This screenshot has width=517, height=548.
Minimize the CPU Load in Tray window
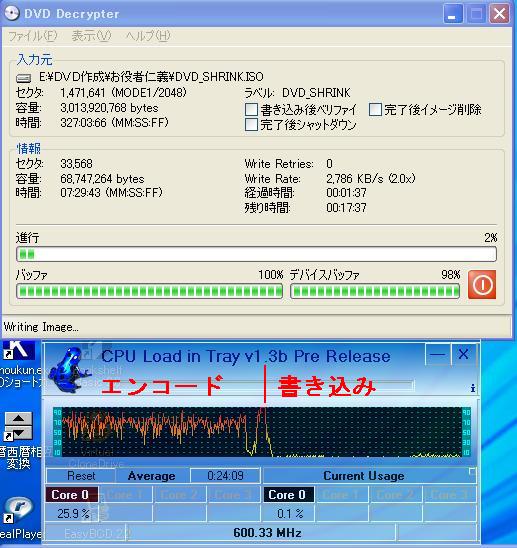437,355
